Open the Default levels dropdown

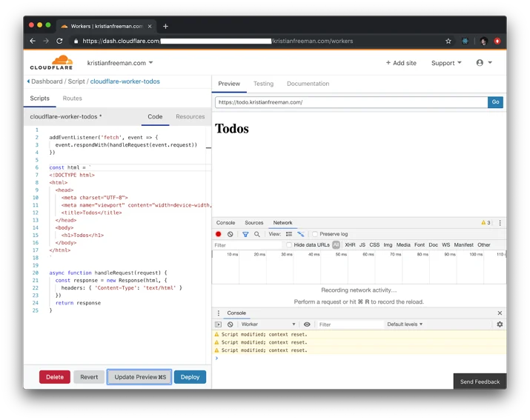(x=405, y=324)
